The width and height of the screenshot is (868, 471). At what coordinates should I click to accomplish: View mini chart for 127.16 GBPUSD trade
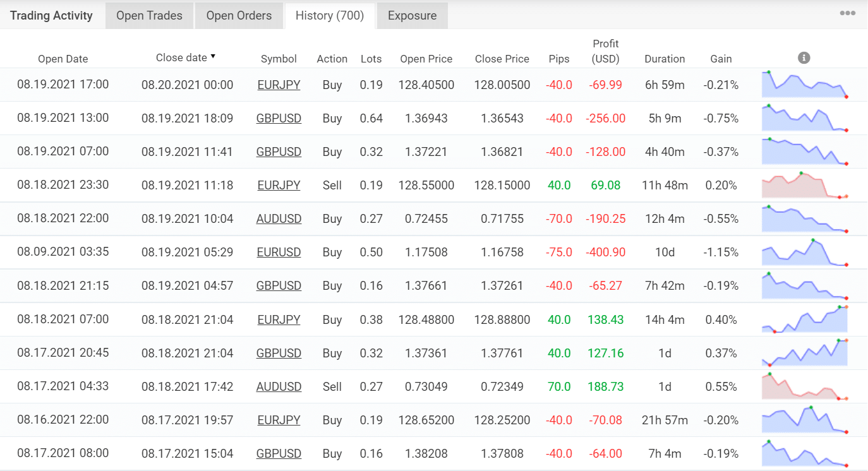[x=804, y=353]
